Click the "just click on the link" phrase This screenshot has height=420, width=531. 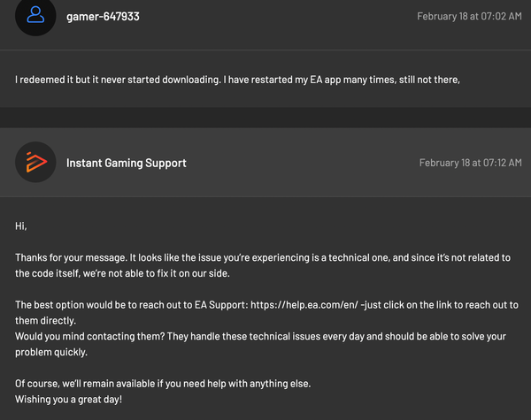(x=410, y=305)
